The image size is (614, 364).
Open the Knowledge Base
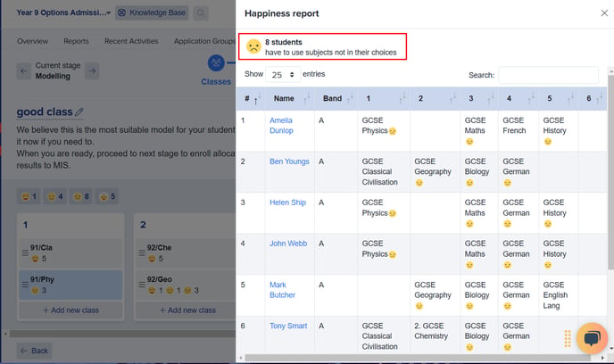tap(152, 12)
